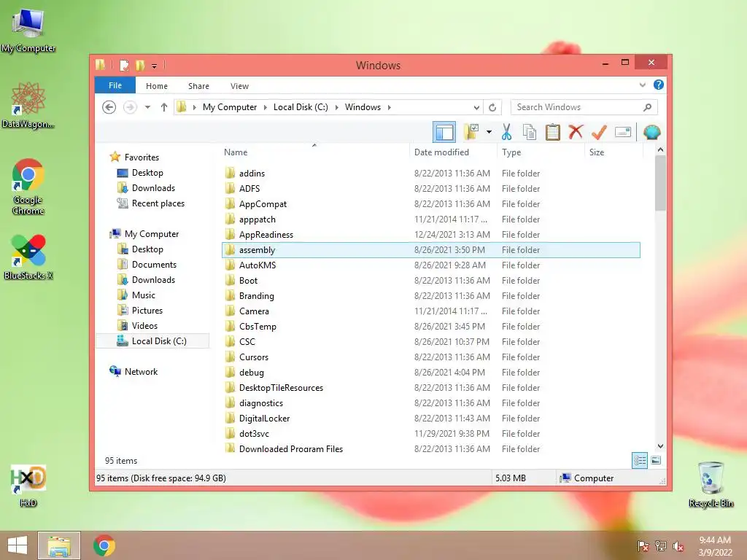Expand address bar history dropdown
Image resolution: width=747 pixels, height=560 pixels.
click(x=476, y=107)
